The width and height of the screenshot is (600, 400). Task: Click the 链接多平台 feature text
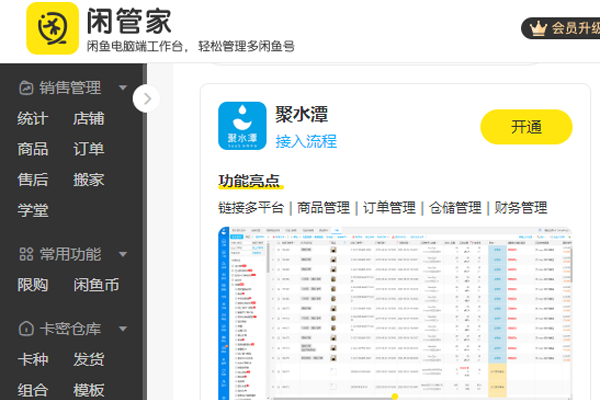click(251, 208)
